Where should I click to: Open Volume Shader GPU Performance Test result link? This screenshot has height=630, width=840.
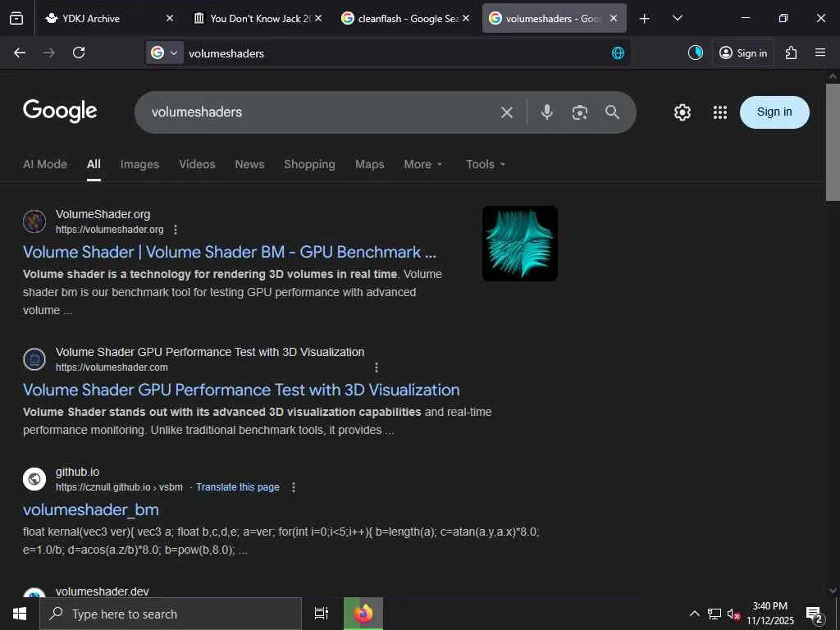(x=241, y=390)
